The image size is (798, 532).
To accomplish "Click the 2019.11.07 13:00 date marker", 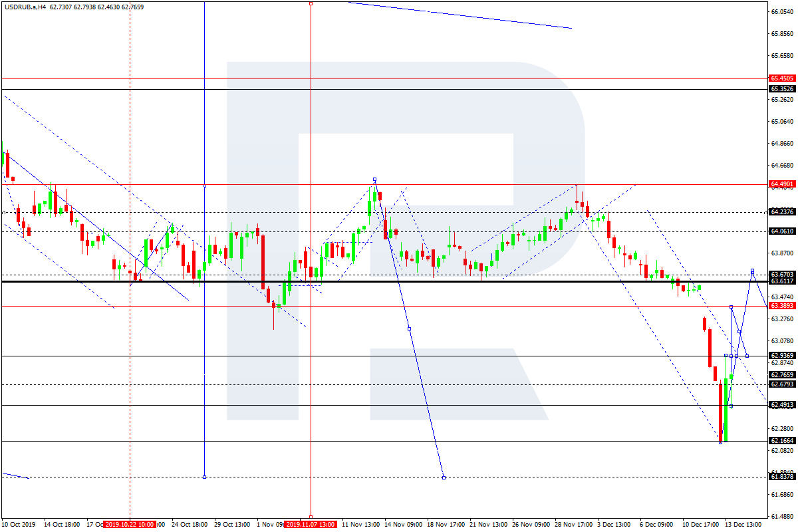I will pyautogui.click(x=311, y=525).
